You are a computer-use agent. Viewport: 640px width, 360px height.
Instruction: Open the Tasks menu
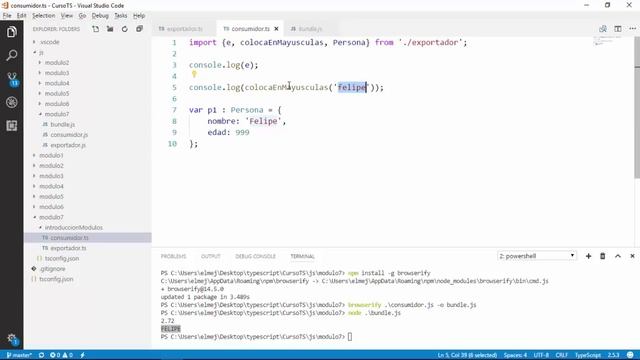point(120,16)
